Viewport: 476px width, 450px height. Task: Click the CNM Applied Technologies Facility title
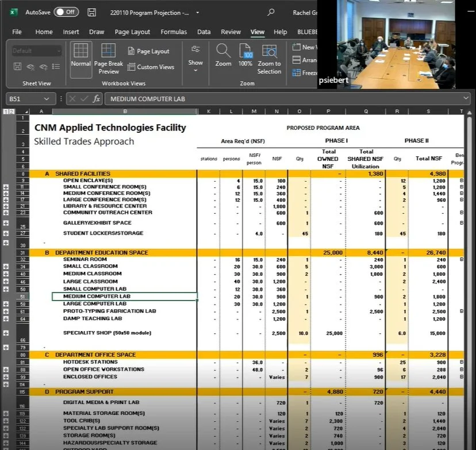point(110,128)
